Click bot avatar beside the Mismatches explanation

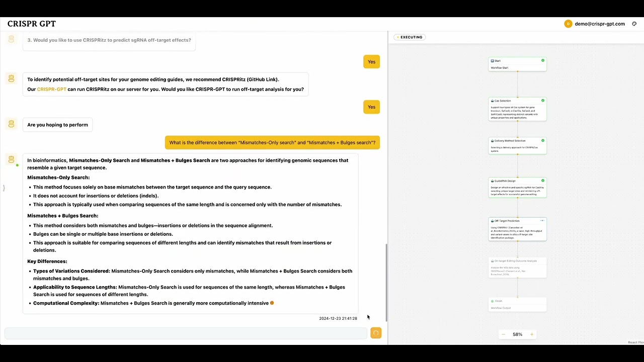click(x=11, y=159)
